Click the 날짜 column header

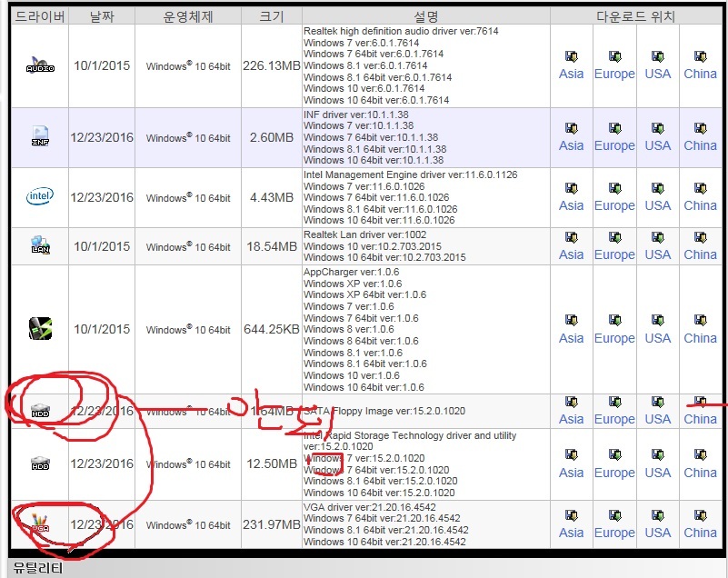tap(102, 16)
